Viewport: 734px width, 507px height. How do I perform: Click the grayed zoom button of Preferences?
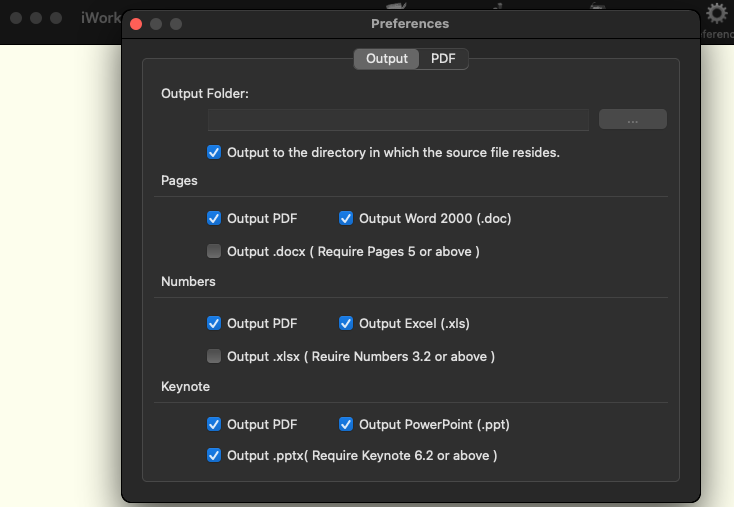176,24
